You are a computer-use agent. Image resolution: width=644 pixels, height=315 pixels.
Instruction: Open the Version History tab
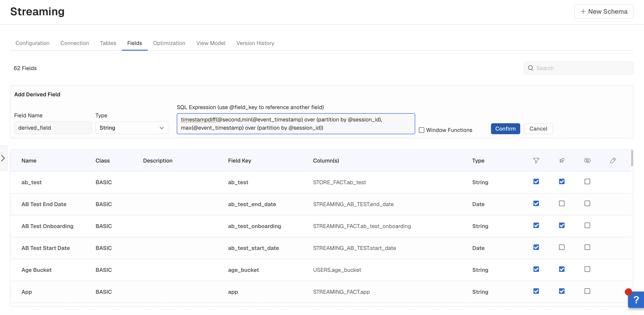[255, 43]
